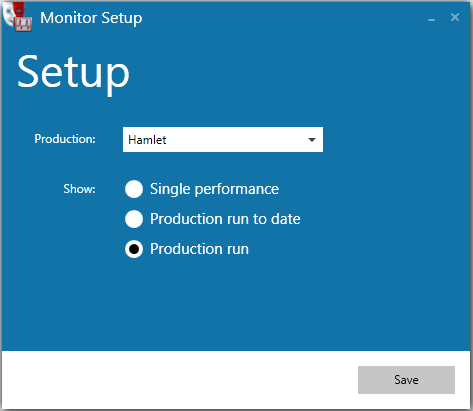Choose the Production run radio button

click(134, 249)
